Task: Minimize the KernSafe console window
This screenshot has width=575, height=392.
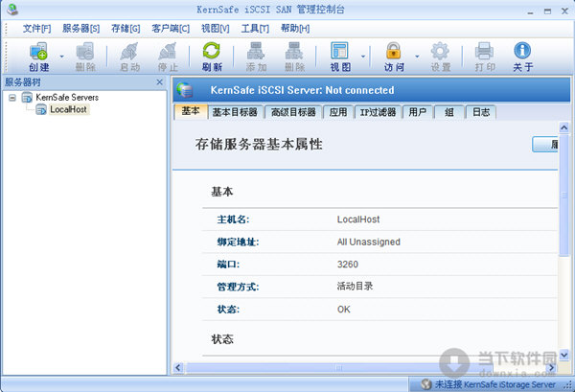Action: click(x=530, y=12)
